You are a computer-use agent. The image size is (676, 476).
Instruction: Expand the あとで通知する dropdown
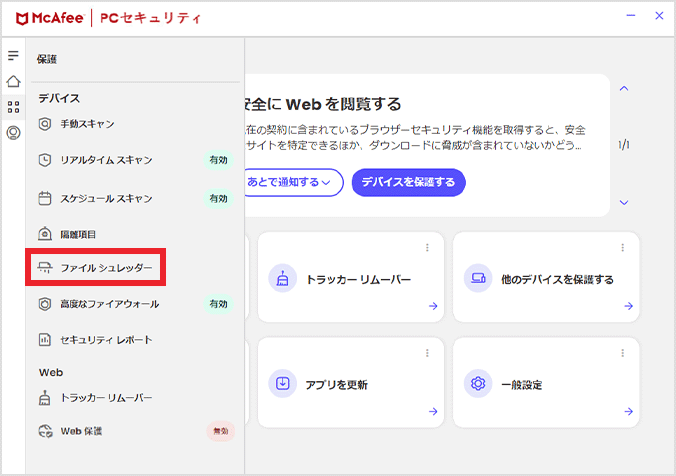pos(294,182)
